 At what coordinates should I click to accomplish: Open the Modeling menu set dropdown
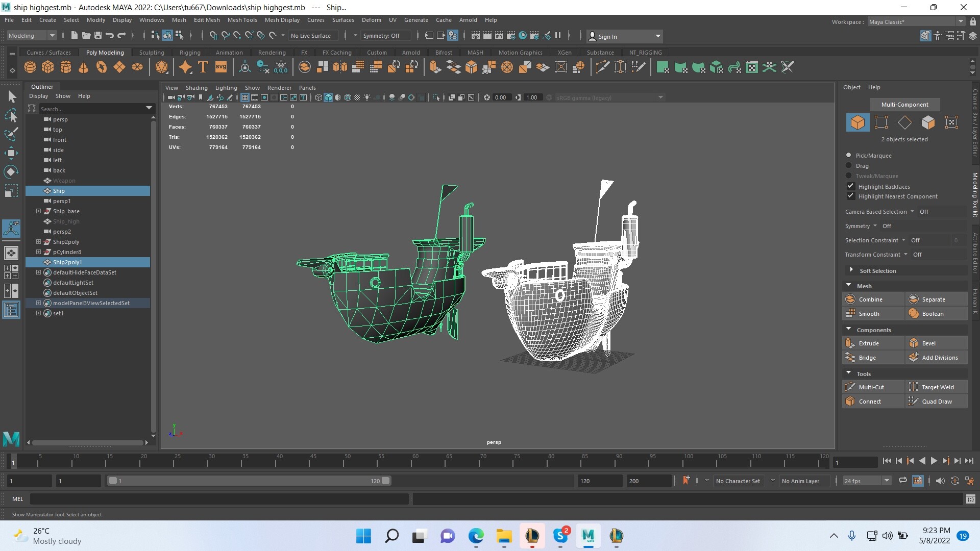32,36
